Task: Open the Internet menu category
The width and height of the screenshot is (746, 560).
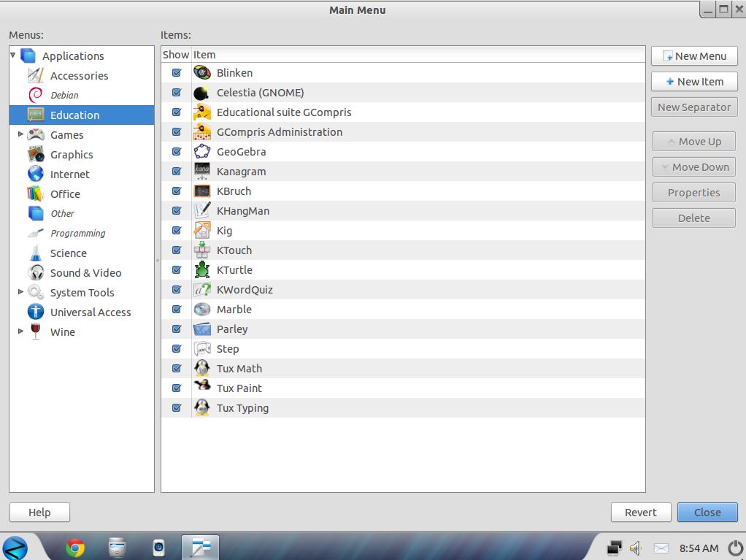Action: (69, 174)
